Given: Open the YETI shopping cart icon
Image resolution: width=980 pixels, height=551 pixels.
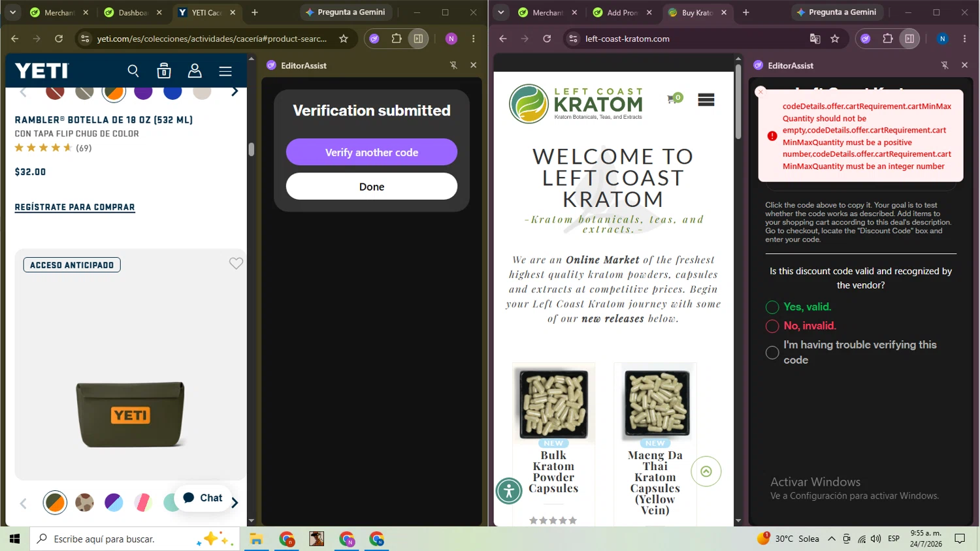Looking at the screenshot, I should click(x=164, y=71).
